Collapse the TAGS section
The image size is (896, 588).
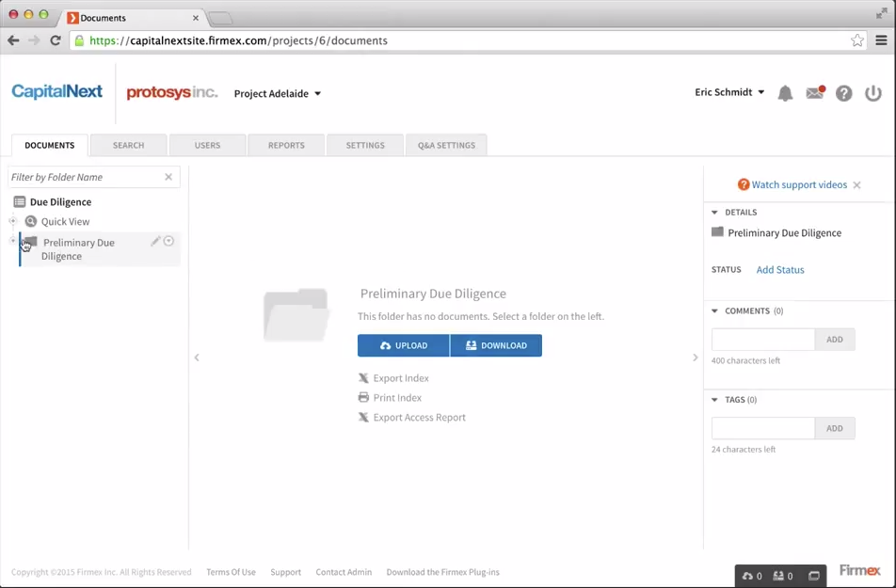coord(714,400)
